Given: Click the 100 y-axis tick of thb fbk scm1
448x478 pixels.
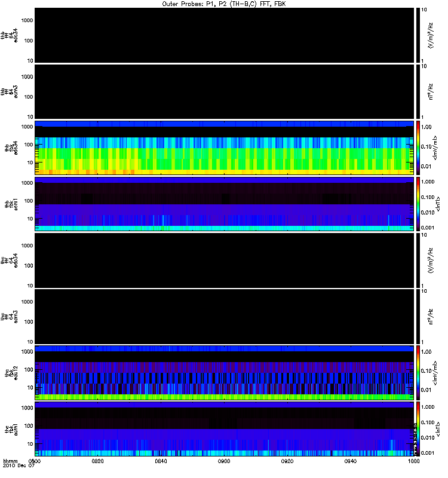Looking at the screenshot, I should click(29, 201).
